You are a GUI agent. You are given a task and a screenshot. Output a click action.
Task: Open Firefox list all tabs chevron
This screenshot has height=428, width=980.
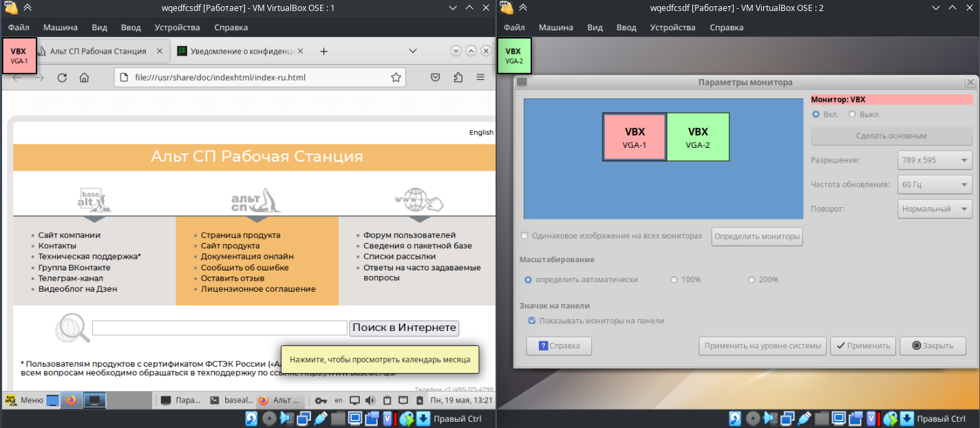pyautogui.click(x=413, y=51)
